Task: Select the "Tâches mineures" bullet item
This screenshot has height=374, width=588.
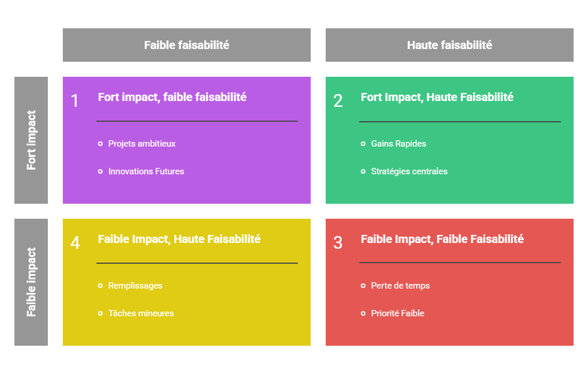Action: click(141, 313)
